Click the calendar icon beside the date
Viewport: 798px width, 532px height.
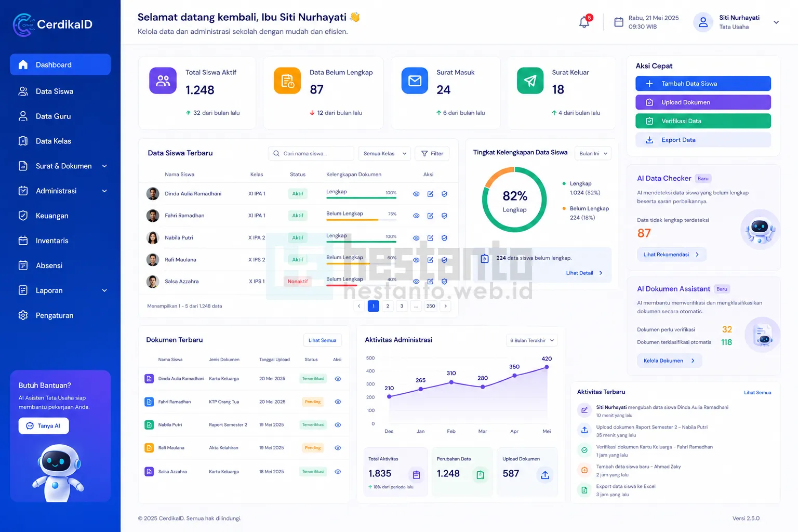tap(619, 22)
